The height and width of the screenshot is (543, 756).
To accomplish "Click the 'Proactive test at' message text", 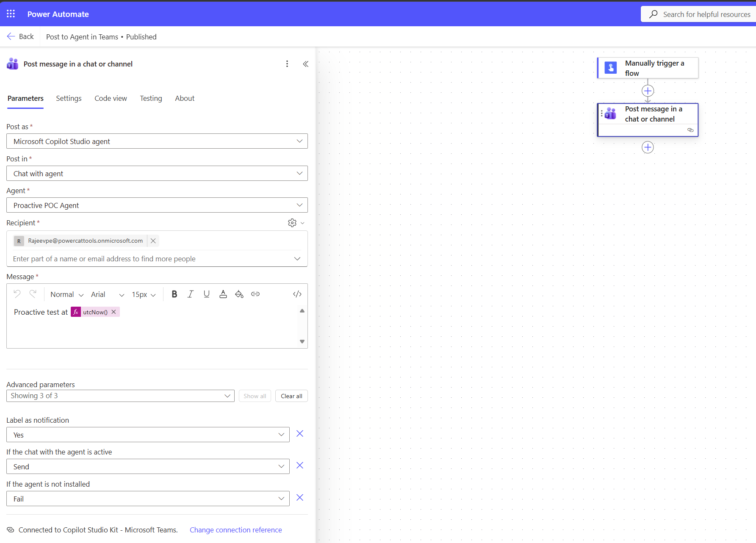I will 41,312.
